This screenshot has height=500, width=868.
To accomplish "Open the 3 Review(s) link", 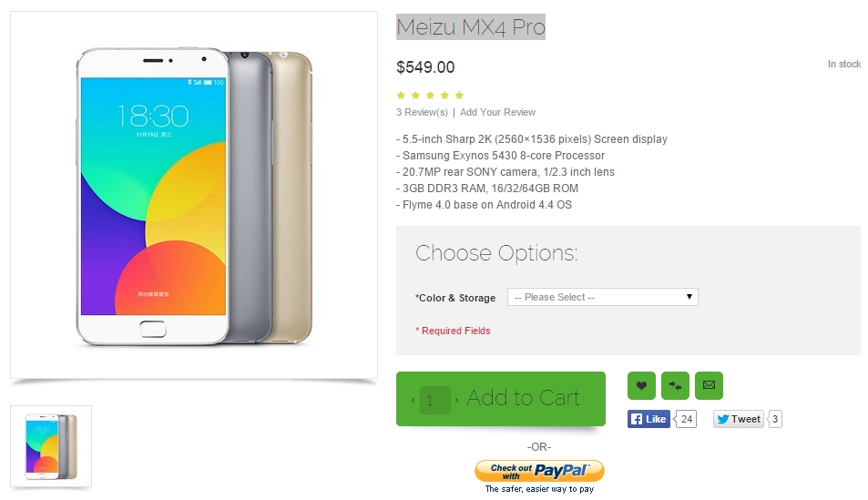I will point(422,112).
